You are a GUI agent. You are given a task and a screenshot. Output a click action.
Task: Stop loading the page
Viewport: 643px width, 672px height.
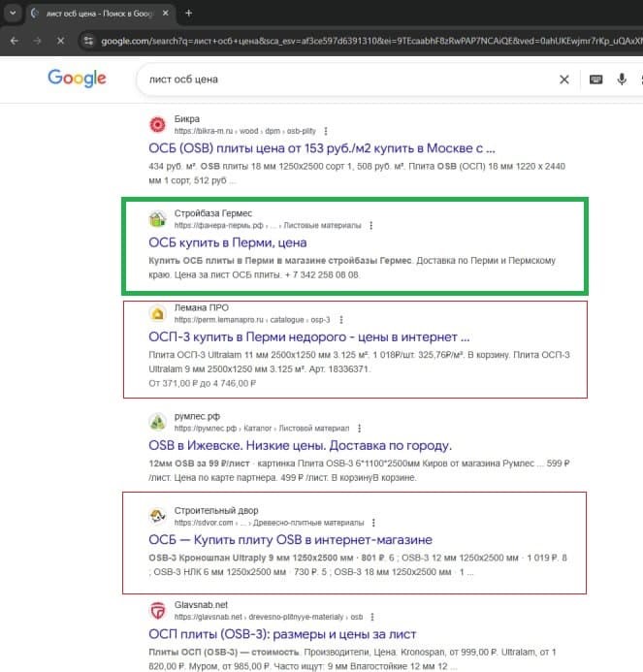coord(60,41)
